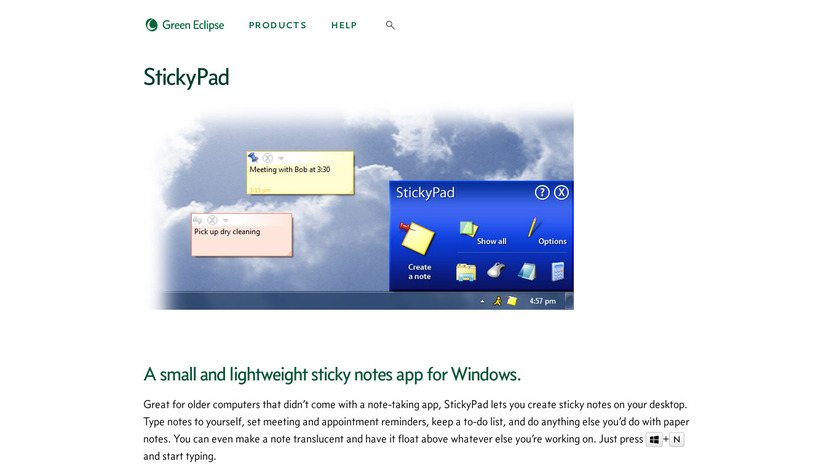
Task: Click the text 'Pick up dry cleaning'
Action: 227,231
